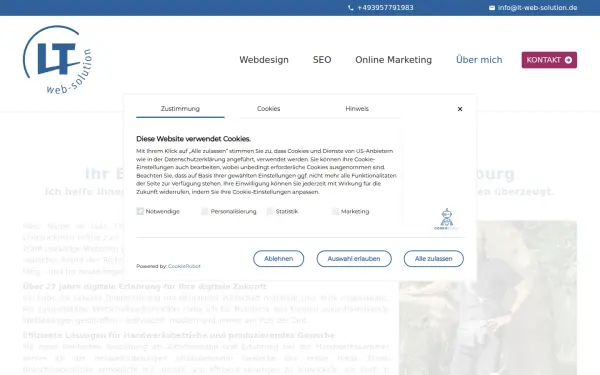Toggle the Notwendige checkbox
Screen dimensions: 600x375
pos(140,211)
